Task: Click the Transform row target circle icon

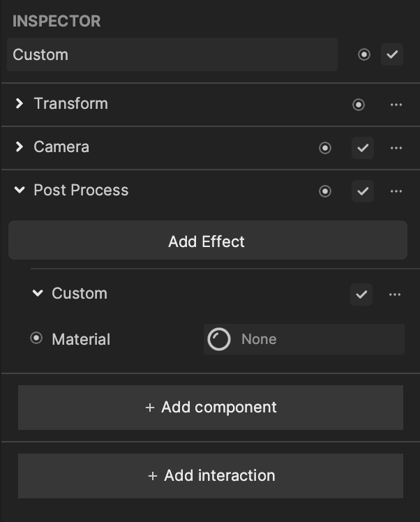Action: pyautogui.click(x=358, y=105)
